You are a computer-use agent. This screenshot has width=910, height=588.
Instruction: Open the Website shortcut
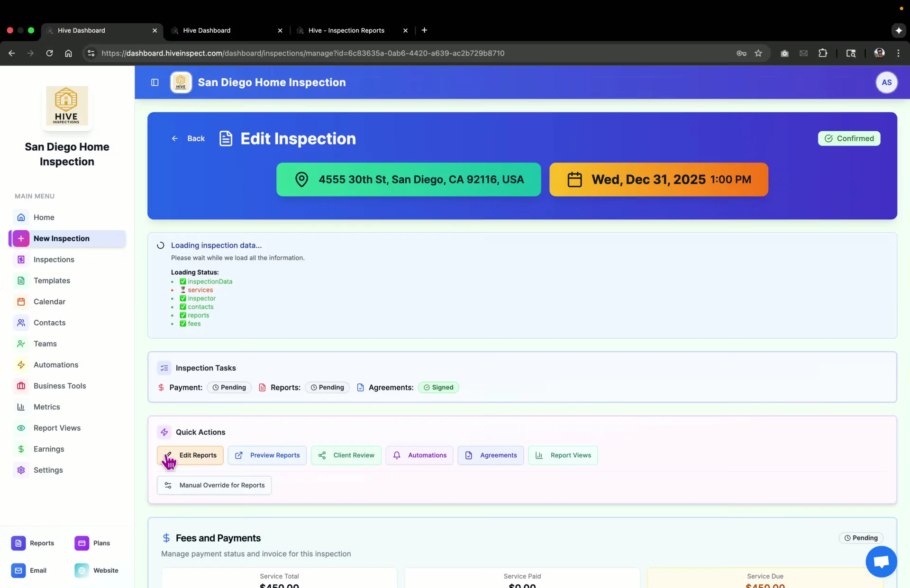tap(97, 570)
